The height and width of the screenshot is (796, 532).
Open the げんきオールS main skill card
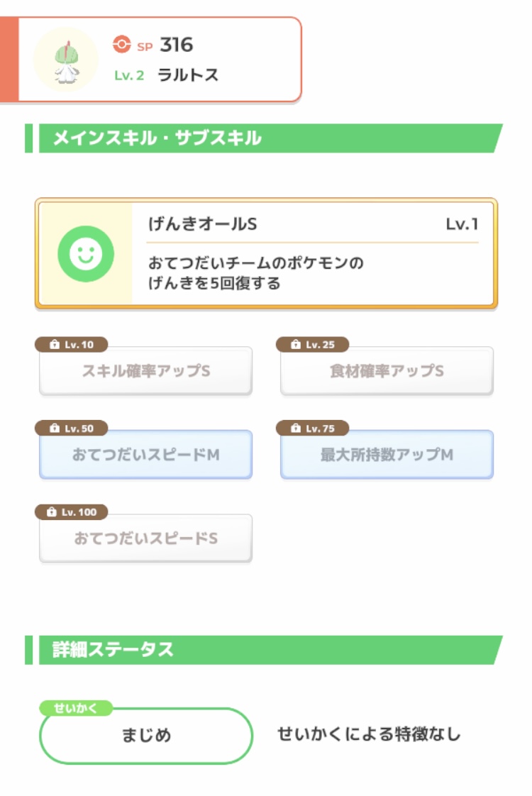pyautogui.click(x=312, y=253)
